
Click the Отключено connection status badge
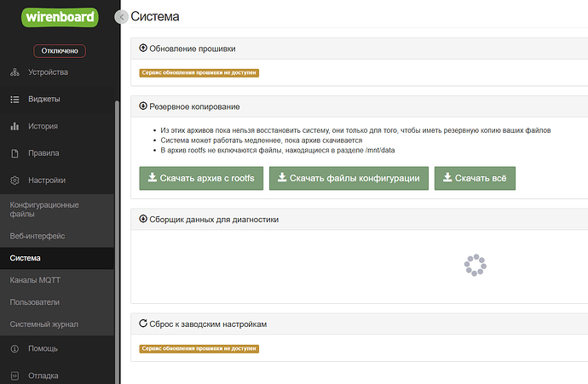pyautogui.click(x=60, y=51)
